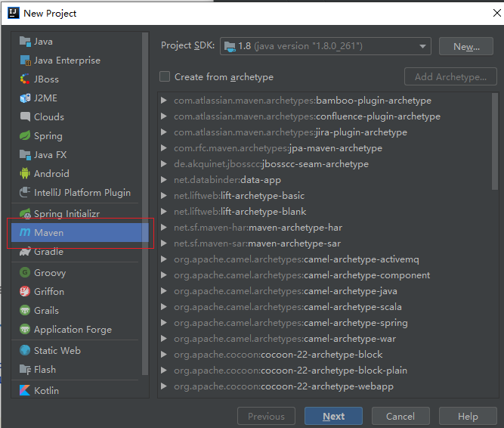Choose the Gradle project icon
Screen dimensions: 504x428
pos(25,252)
